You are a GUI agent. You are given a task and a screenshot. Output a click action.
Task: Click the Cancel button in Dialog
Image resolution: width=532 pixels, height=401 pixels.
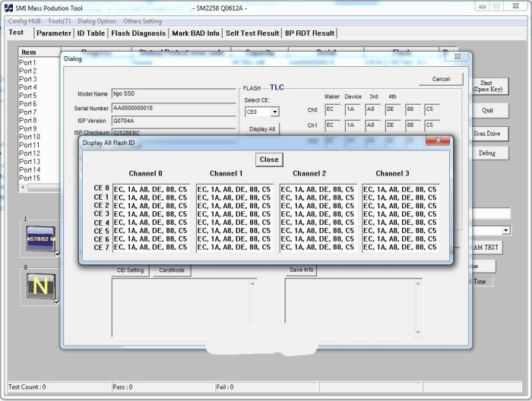tap(441, 79)
